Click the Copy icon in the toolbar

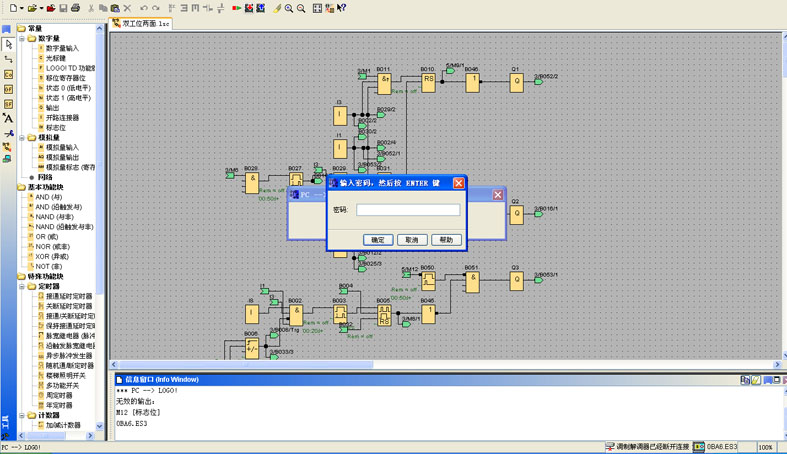[103, 8]
